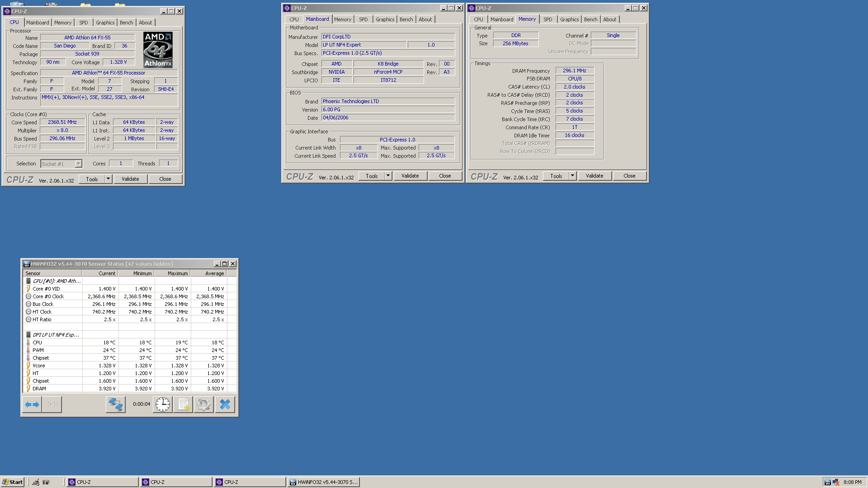This screenshot has height=488, width=868.
Task: Open the Graphics tab in Mainboard CPU-Z window
Action: [x=385, y=19]
